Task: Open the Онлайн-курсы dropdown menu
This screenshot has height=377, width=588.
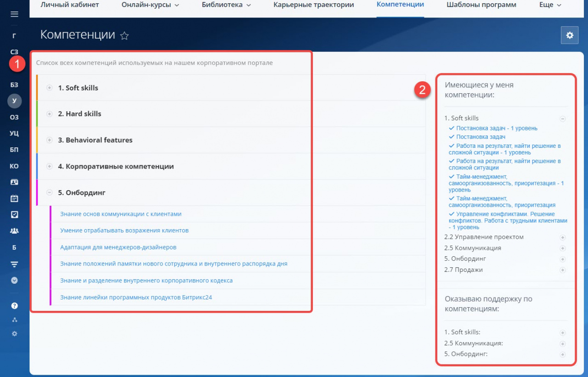Action: tap(150, 5)
